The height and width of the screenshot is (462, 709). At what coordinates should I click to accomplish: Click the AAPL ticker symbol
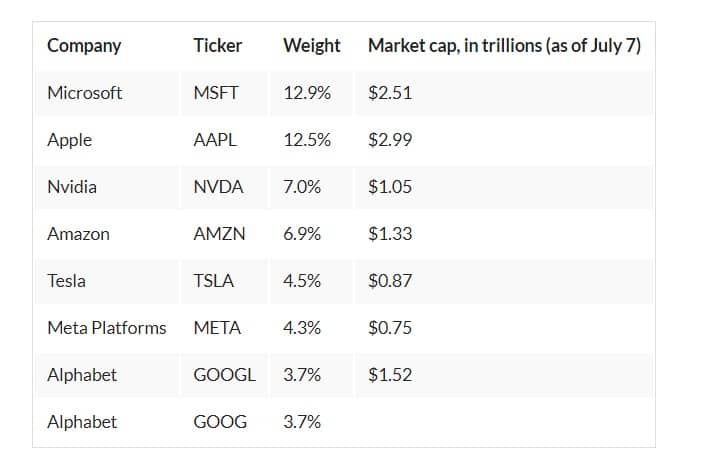(215, 140)
